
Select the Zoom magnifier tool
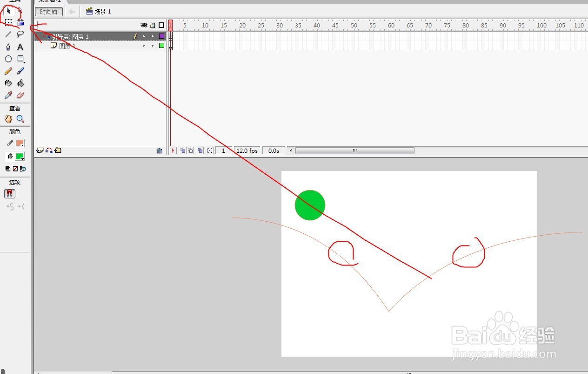coord(20,119)
